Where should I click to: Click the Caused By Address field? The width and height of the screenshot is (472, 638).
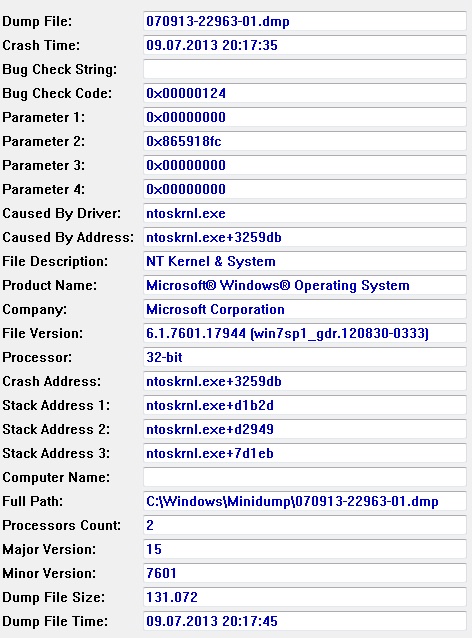coord(305,237)
